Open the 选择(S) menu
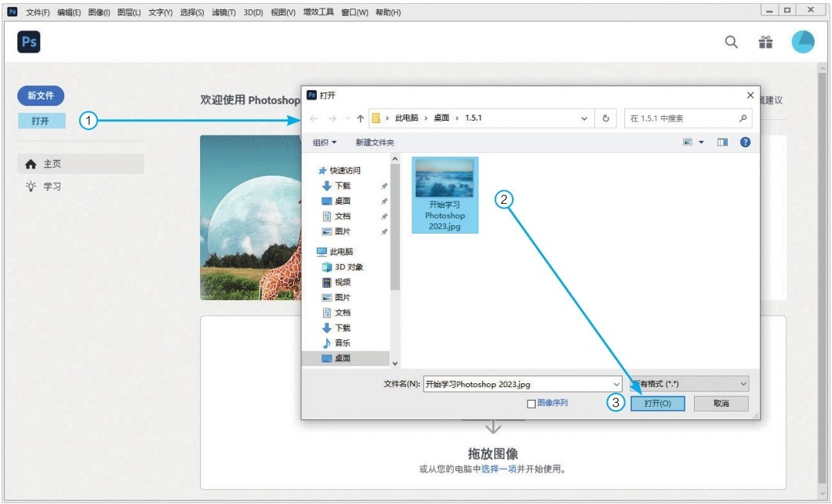The image size is (832, 504). [x=191, y=13]
